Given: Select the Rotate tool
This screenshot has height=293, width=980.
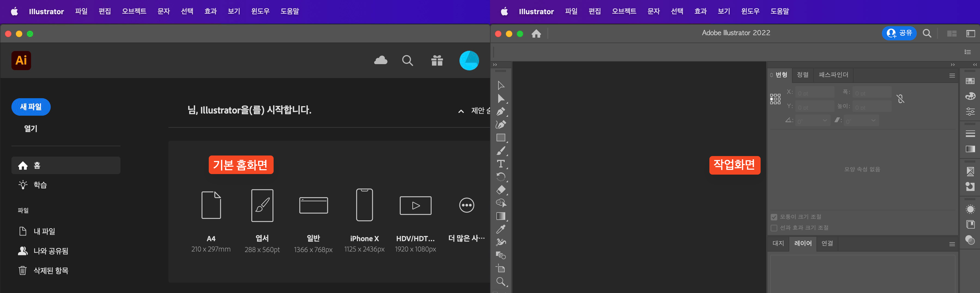Looking at the screenshot, I should 501,177.
